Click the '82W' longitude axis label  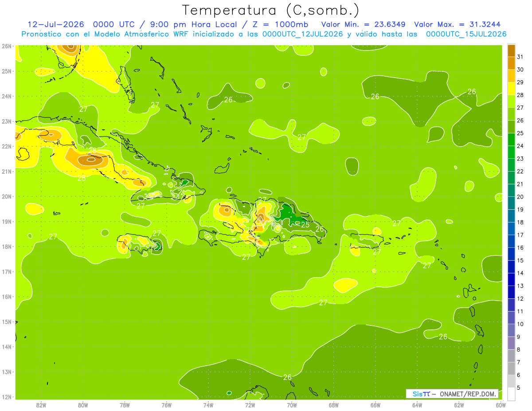(x=41, y=405)
